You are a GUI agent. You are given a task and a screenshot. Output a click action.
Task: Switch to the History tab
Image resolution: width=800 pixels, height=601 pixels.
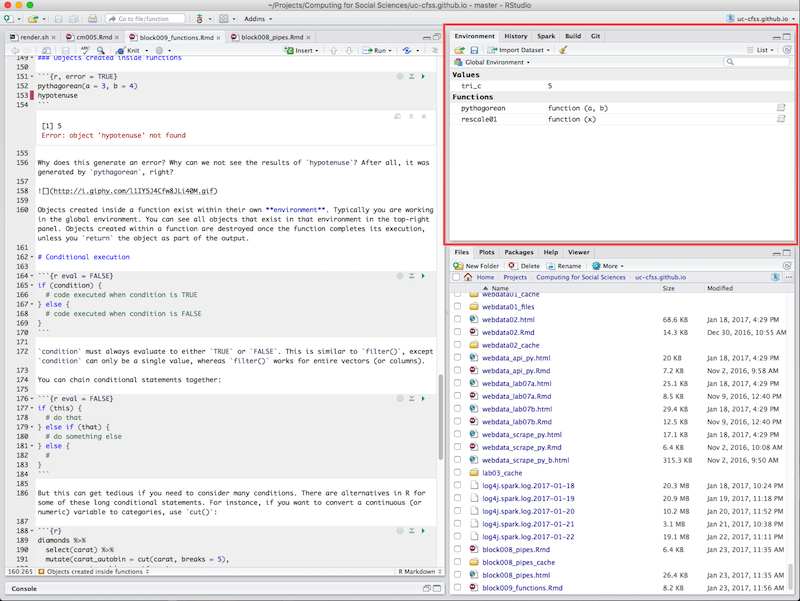tap(516, 36)
